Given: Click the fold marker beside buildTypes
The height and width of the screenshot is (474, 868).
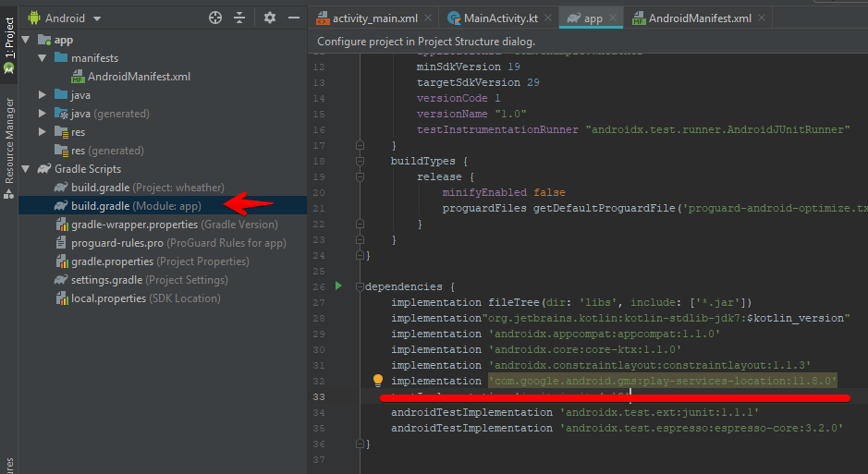Looking at the screenshot, I should 359,161.
